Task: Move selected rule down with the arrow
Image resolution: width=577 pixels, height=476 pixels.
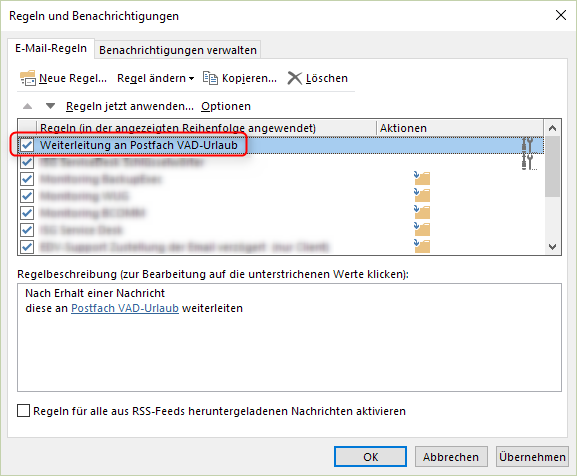Action: (x=50, y=106)
